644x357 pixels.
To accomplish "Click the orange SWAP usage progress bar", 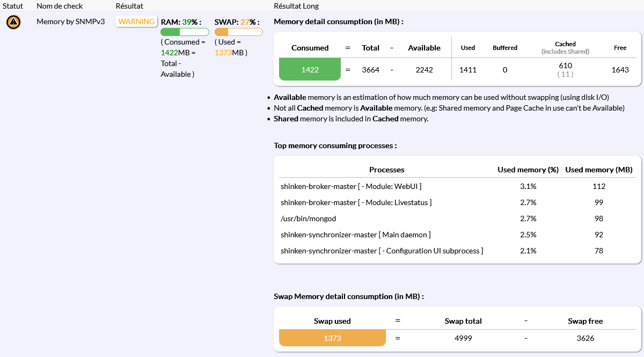I will click(x=238, y=32).
